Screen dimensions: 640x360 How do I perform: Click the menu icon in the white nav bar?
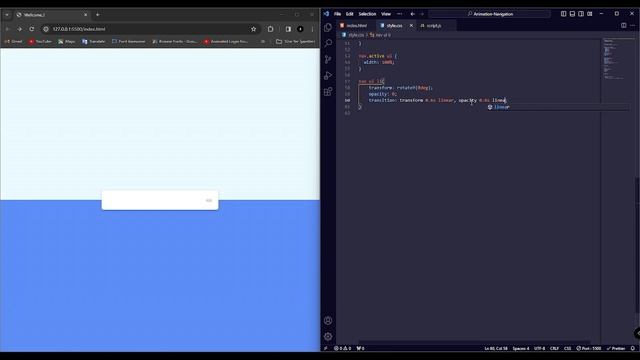point(209,200)
